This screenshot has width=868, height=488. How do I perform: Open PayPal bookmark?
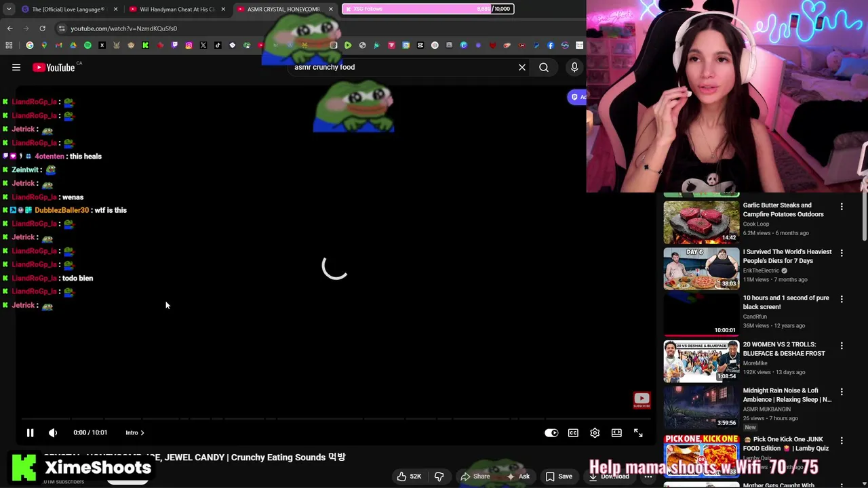536,45
